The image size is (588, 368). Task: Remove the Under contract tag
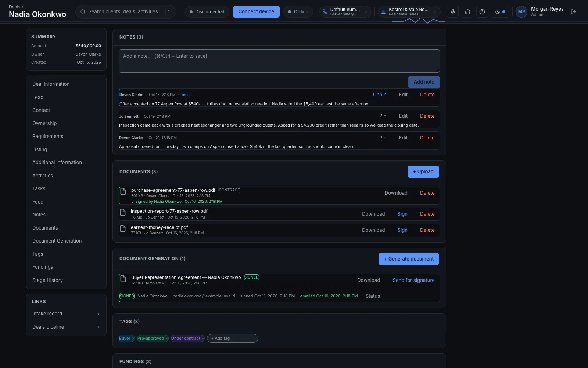click(203, 339)
